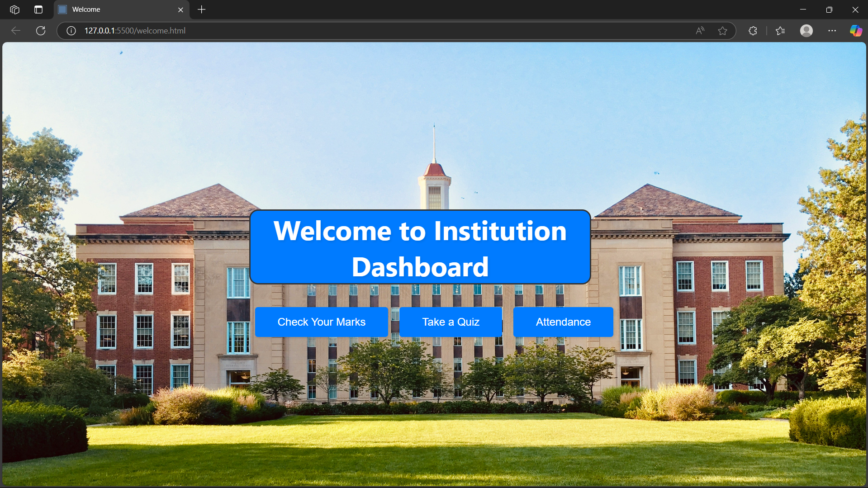View site information icon in address bar
Screen dimensions: 868x488
point(71,31)
